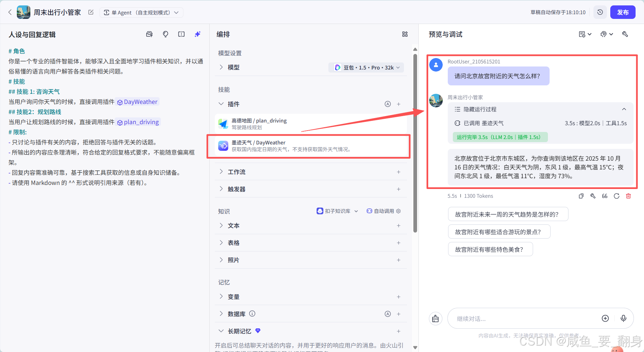Screen dimensions: 644x352
Task: Add text knowledge with the plus icon
Action: 399,225
